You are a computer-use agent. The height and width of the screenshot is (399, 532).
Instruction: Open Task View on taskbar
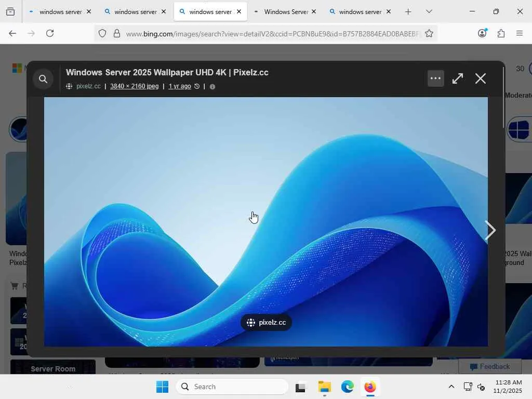click(300, 387)
